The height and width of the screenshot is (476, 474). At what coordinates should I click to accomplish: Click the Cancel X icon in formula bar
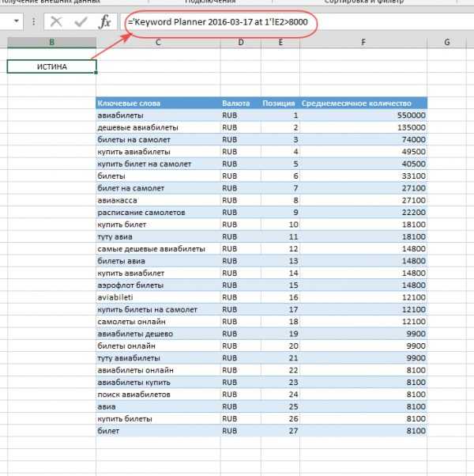tap(58, 21)
